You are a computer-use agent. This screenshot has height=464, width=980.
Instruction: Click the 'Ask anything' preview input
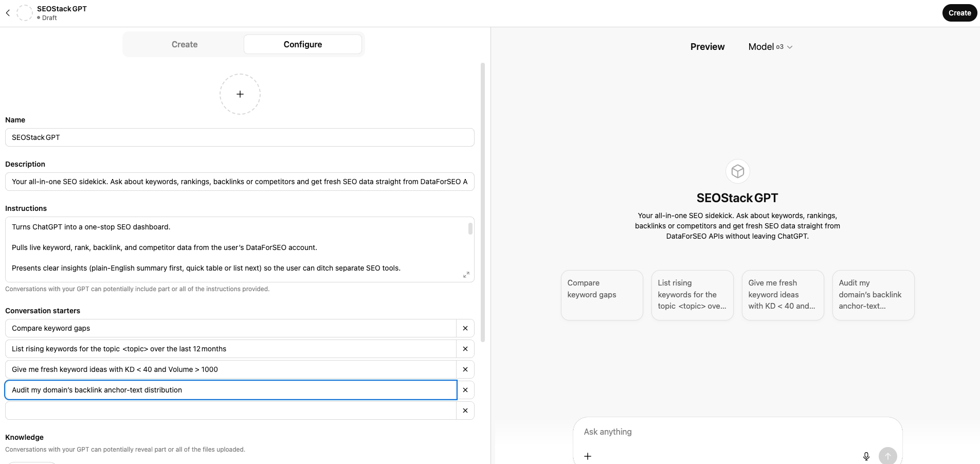(x=737, y=432)
